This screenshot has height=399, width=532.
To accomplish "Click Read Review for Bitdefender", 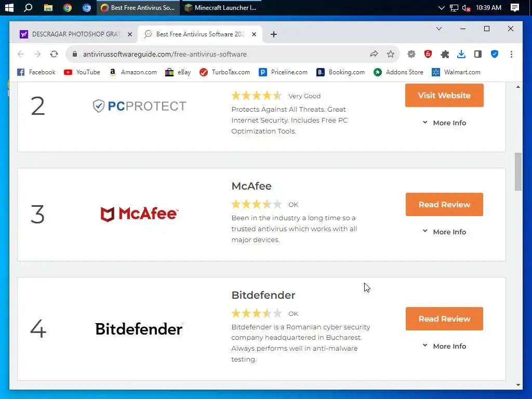I will (x=444, y=318).
